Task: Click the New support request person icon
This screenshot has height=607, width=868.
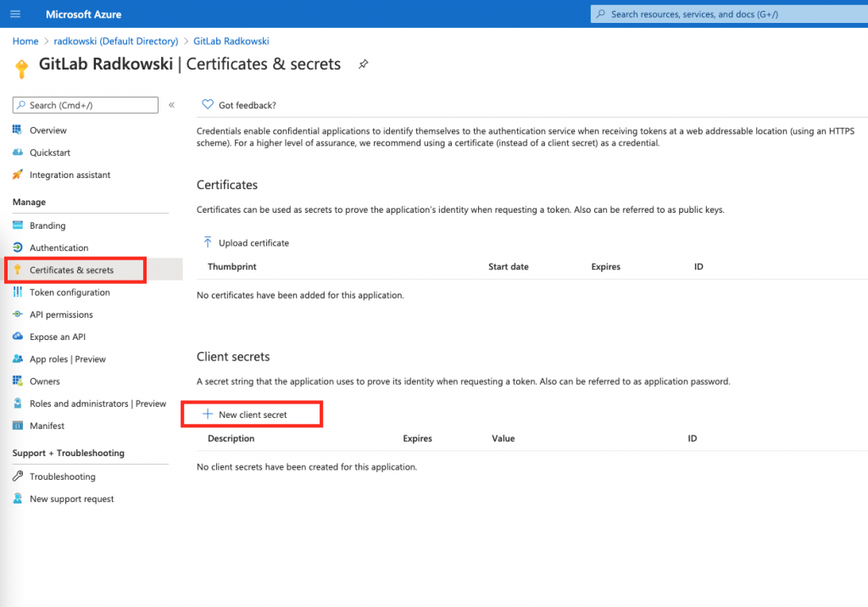Action: [x=18, y=498]
